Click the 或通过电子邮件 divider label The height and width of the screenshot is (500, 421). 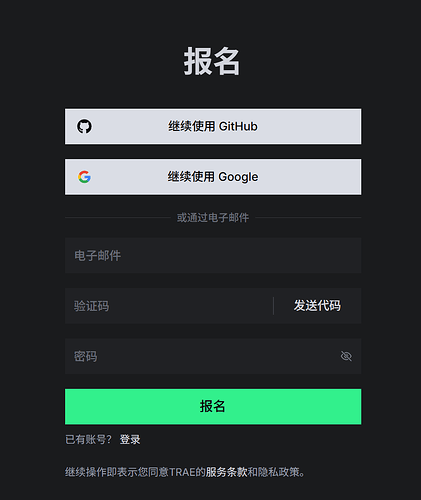tap(213, 218)
